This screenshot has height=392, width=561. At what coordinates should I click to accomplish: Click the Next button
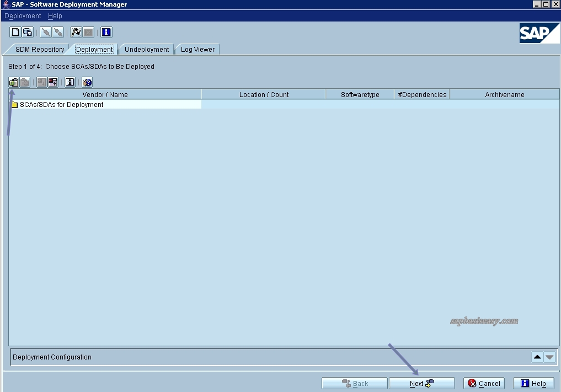[x=421, y=383]
